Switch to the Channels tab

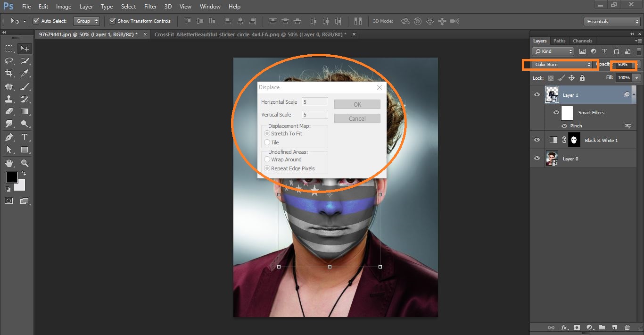[582, 41]
